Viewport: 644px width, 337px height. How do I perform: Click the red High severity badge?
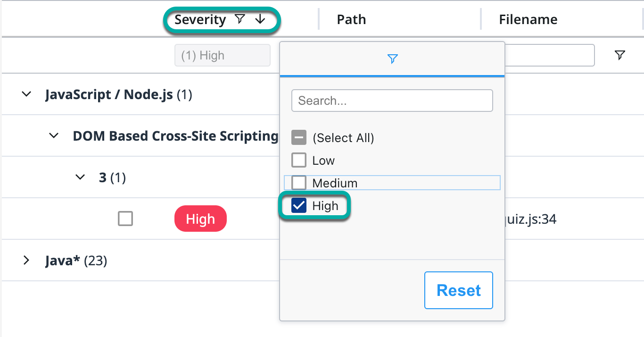200,219
